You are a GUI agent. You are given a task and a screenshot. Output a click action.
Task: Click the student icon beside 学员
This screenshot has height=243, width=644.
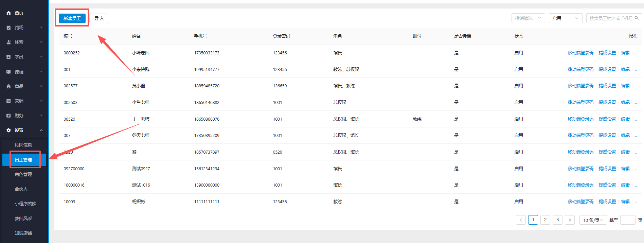8,57
